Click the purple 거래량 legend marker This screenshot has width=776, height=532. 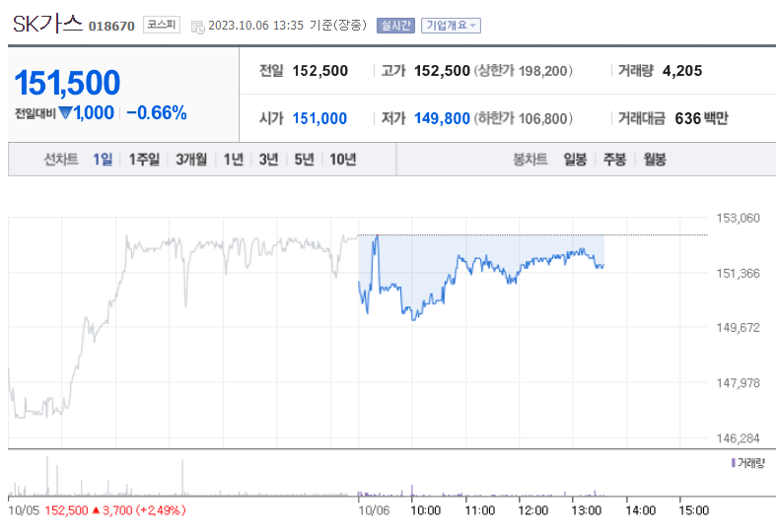tap(733, 463)
